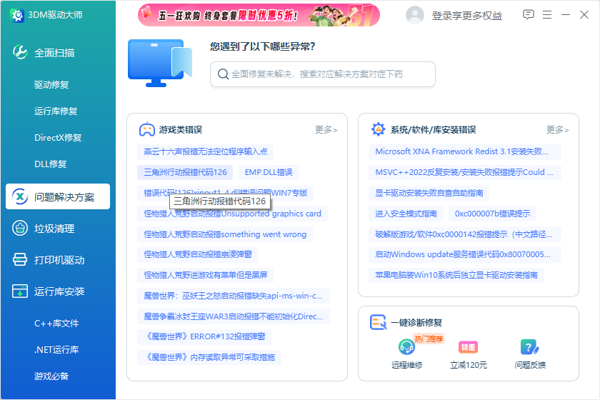
Task: Select 全面扫描 in the sidebar
Action: tap(58, 52)
